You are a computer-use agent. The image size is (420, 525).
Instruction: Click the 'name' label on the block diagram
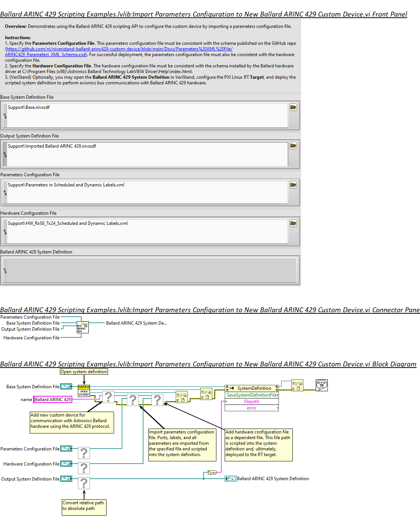pos(26,400)
